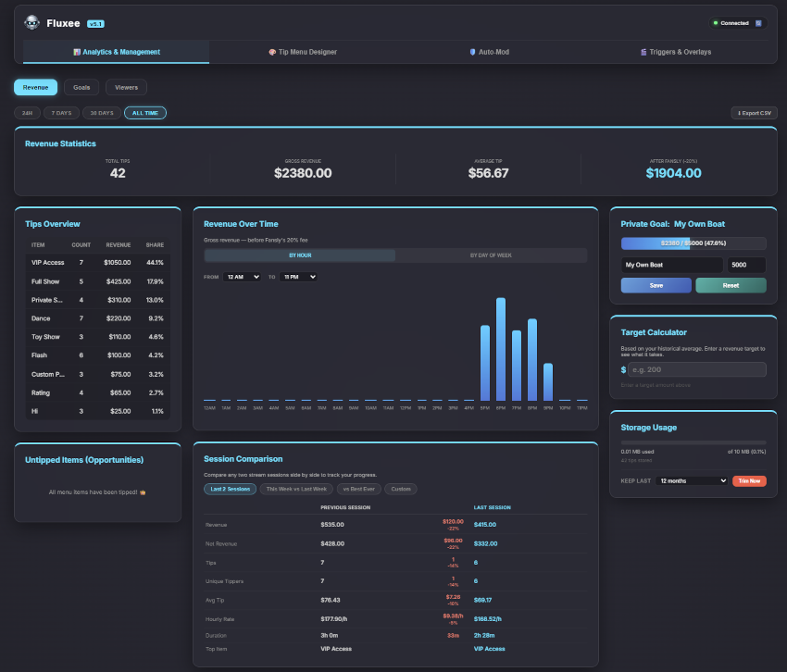787x672 pixels.
Task: Switch to the Goals tab
Action: [81, 87]
